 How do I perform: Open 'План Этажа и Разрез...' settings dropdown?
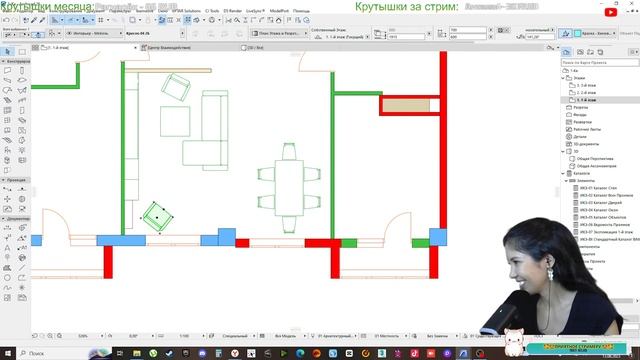pos(279,33)
